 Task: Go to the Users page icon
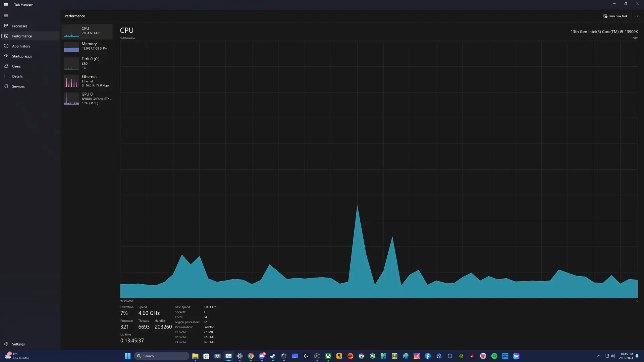(x=6, y=66)
